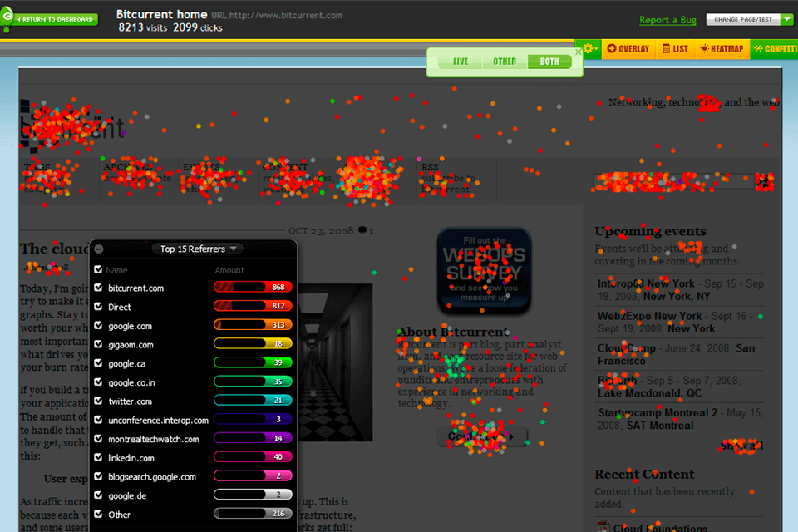Click the montrealtechwatch.com referrer name
The width and height of the screenshot is (798, 532).
(x=153, y=439)
